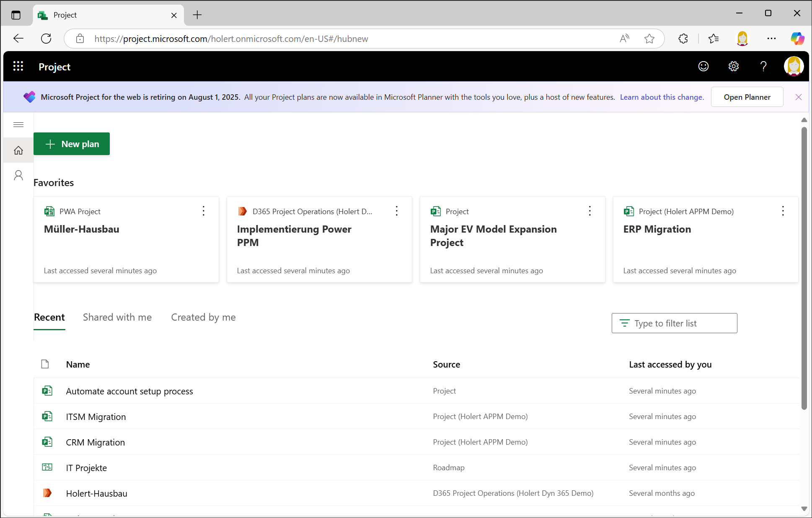The image size is (812, 518).
Task: Open the browser profile avatar
Action: coord(742,39)
